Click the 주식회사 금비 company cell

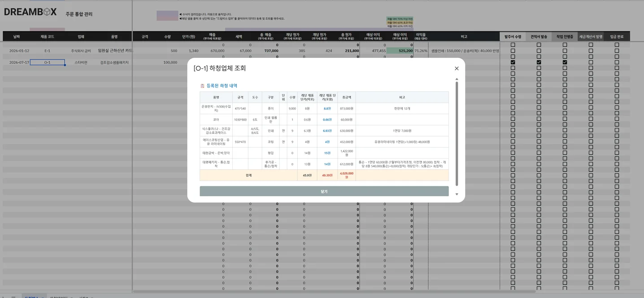coord(81,51)
